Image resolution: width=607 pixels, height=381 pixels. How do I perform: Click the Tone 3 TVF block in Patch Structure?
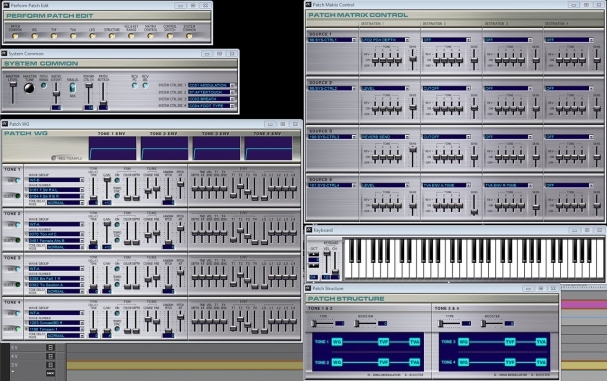tap(510, 342)
